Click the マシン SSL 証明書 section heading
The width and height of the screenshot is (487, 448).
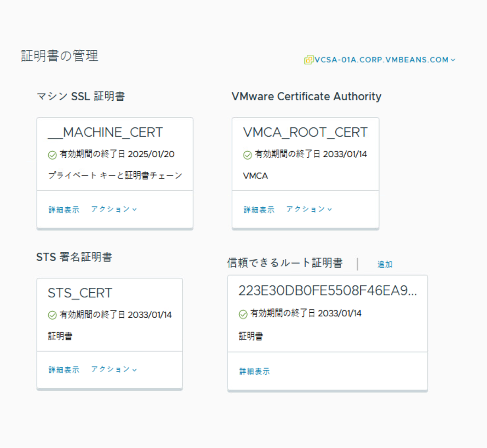(81, 97)
